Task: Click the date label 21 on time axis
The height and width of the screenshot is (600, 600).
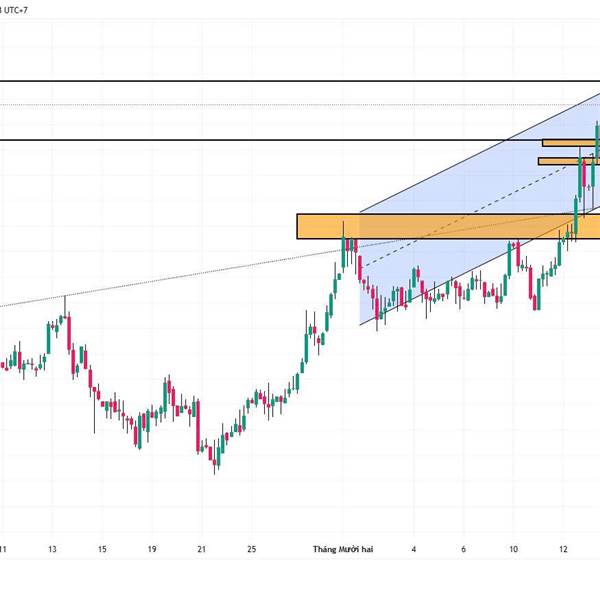Action: (202, 549)
